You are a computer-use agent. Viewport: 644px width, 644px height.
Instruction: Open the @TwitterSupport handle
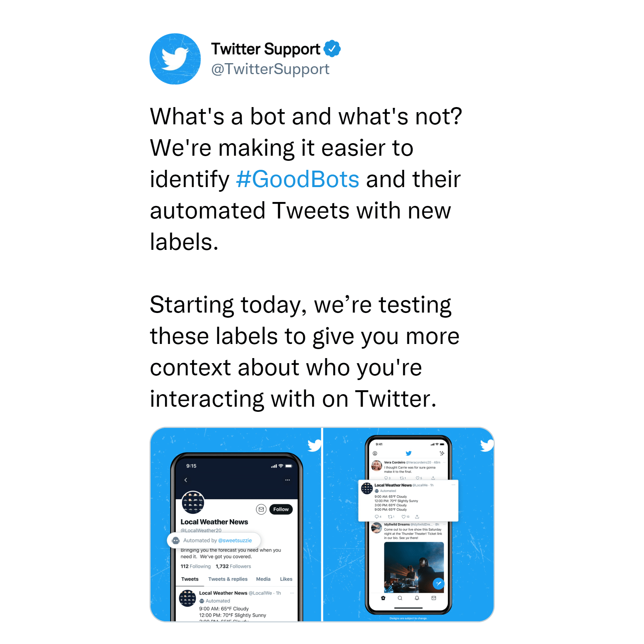point(270,69)
